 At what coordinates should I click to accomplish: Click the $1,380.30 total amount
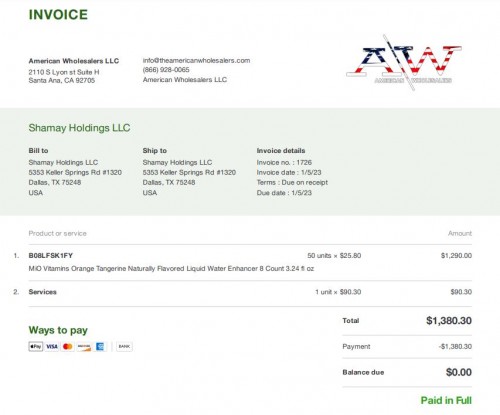449,321
